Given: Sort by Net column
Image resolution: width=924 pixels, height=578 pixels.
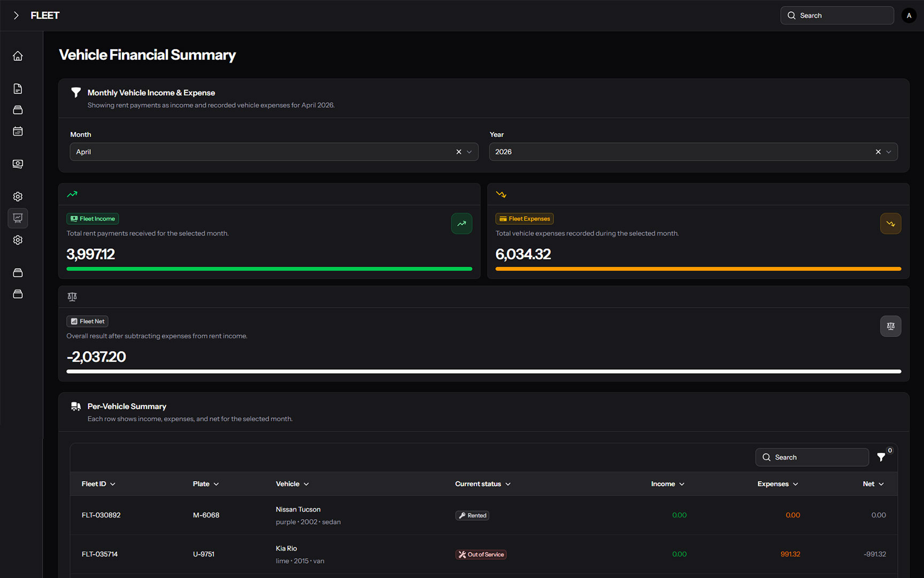Looking at the screenshot, I should pos(873,484).
